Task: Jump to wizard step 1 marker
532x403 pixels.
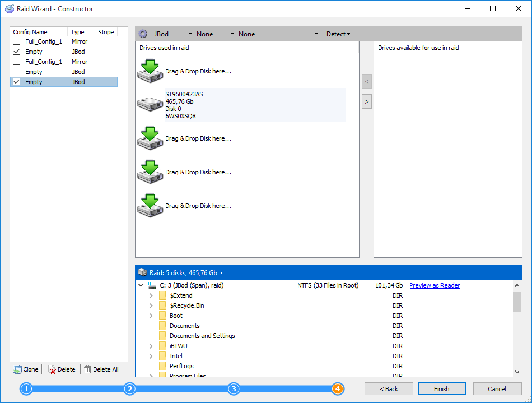Action: click(26, 389)
